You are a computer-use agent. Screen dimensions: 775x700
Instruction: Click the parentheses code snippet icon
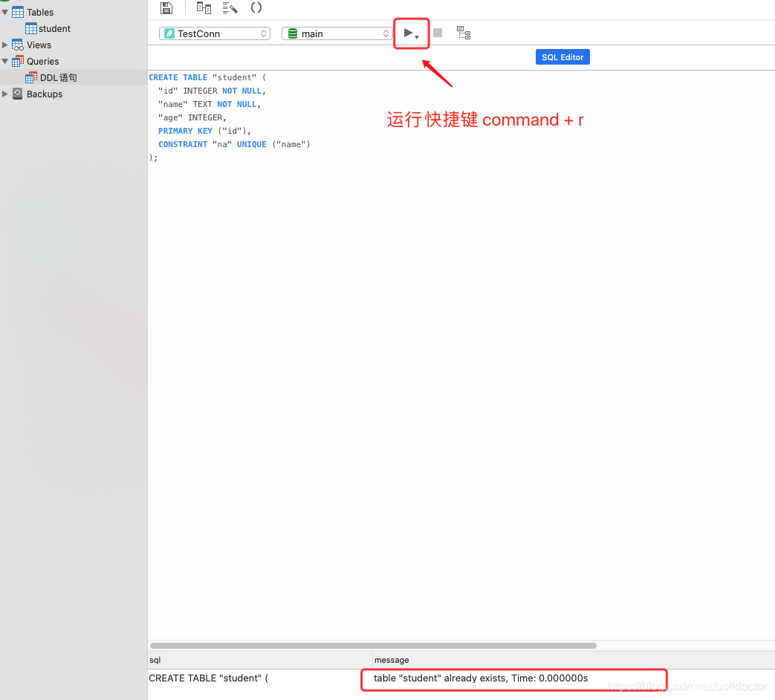click(256, 7)
